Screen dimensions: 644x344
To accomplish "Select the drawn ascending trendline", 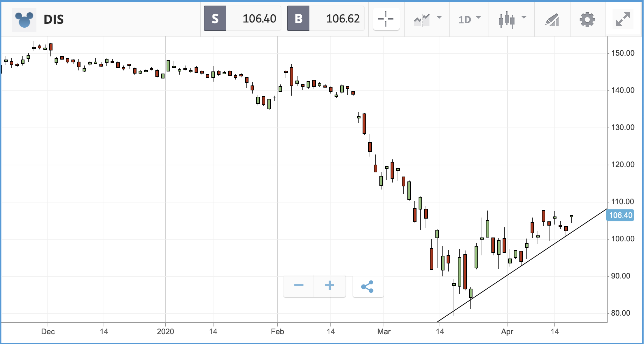I will tap(521, 266).
